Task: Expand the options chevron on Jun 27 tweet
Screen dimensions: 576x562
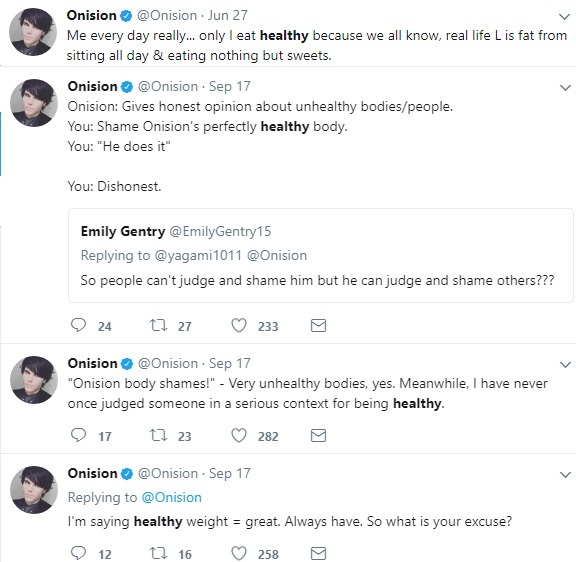Action: click(565, 17)
